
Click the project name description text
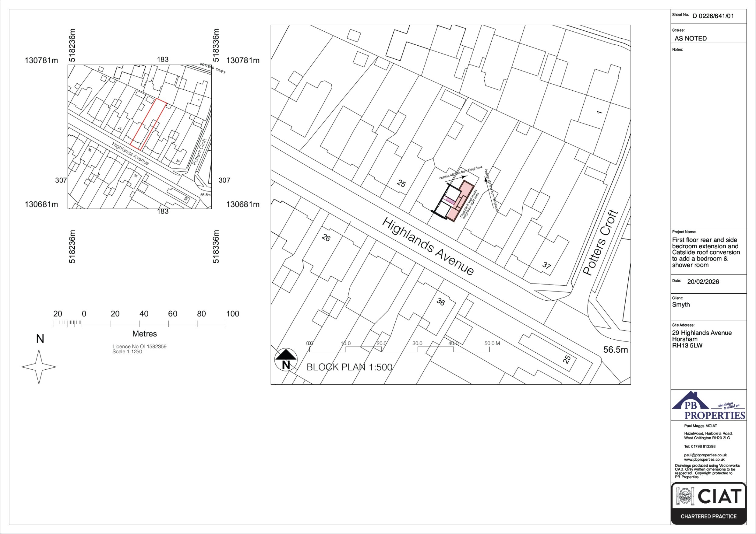[x=706, y=252]
